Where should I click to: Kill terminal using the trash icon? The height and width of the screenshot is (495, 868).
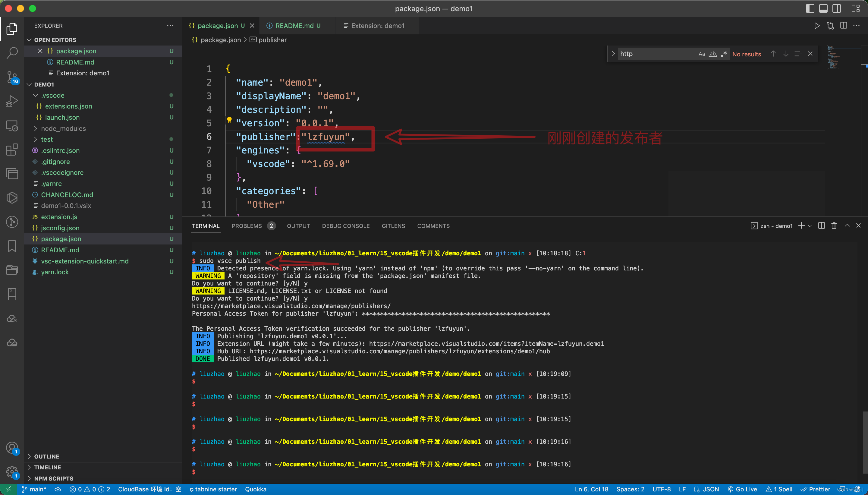click(x=834, y=226)
